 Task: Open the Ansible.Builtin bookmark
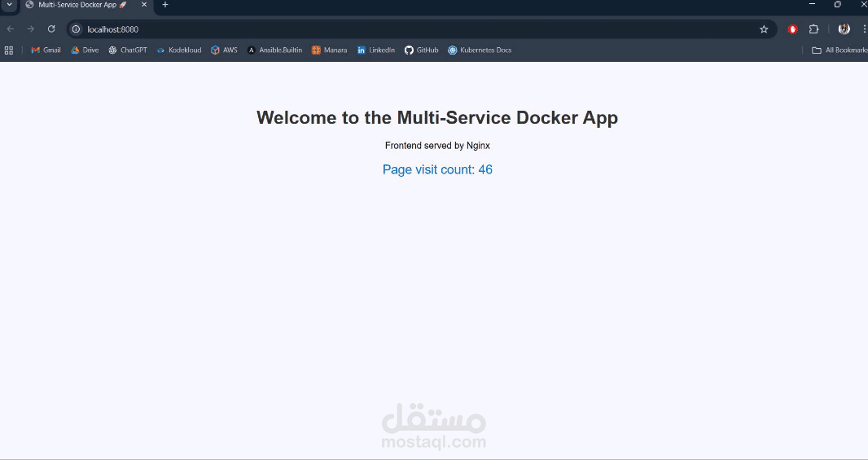pos(274,50)
